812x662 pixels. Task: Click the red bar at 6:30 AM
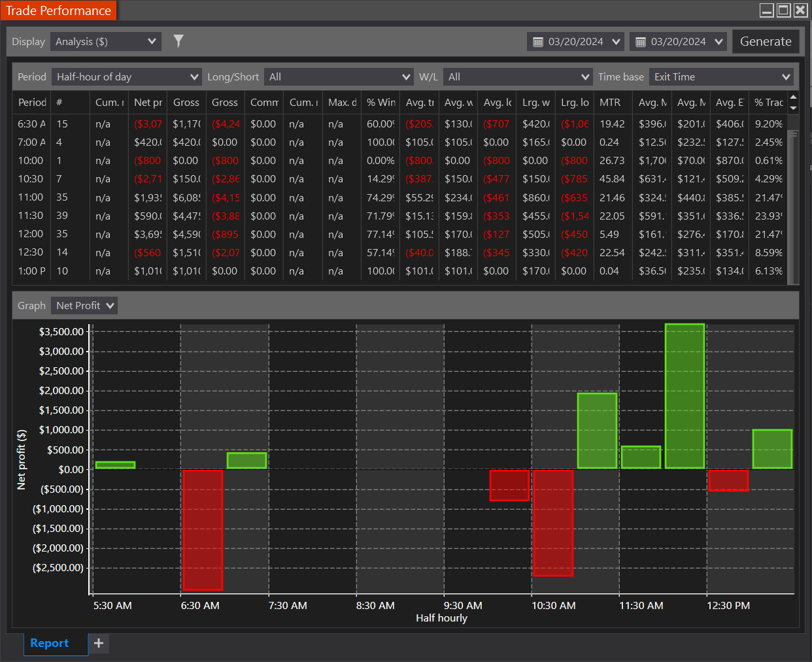coord(203,530)
